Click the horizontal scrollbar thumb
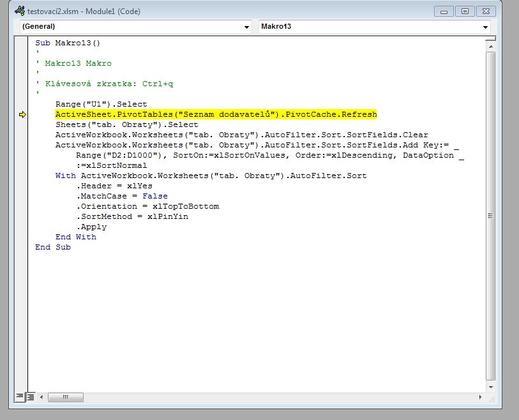Image resolution: width=519 pixels, height=420 pixels. click(x=65, y=396)
